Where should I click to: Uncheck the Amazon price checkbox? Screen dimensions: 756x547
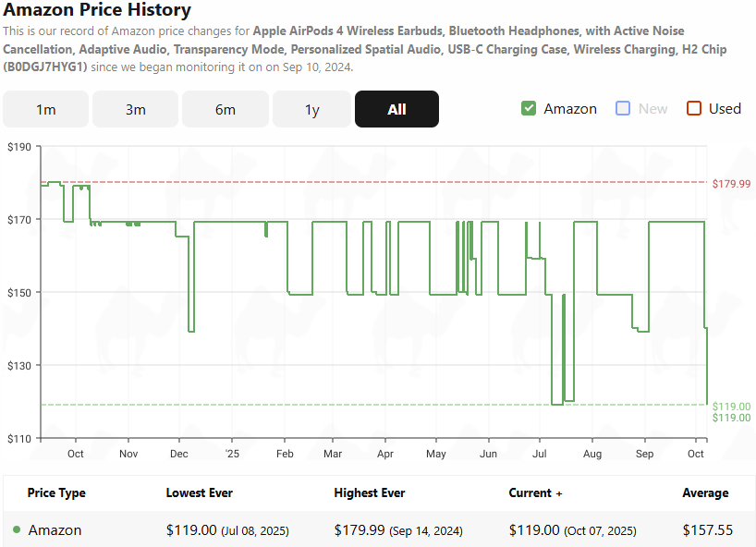click(x=529, y=108)
